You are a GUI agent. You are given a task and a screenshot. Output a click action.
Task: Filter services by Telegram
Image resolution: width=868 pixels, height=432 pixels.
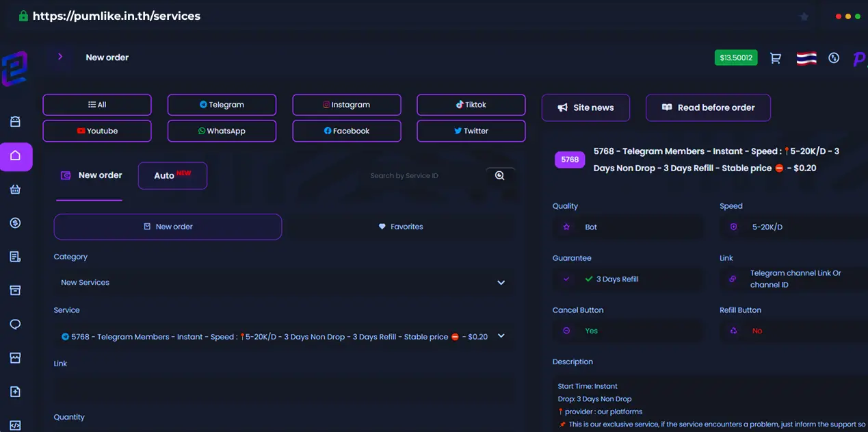click(222, 105)
